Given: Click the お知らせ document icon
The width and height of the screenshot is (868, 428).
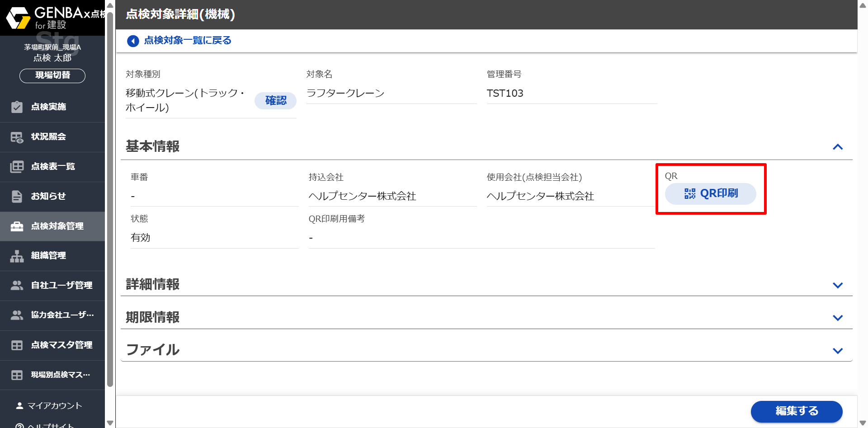Looking at the screenshot, I should pos(17,197).
